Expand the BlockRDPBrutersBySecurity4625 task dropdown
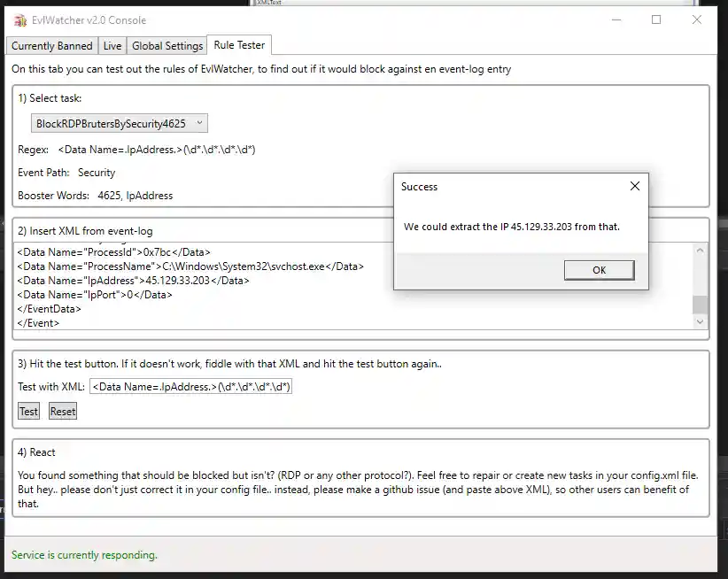 pos(120,123)
